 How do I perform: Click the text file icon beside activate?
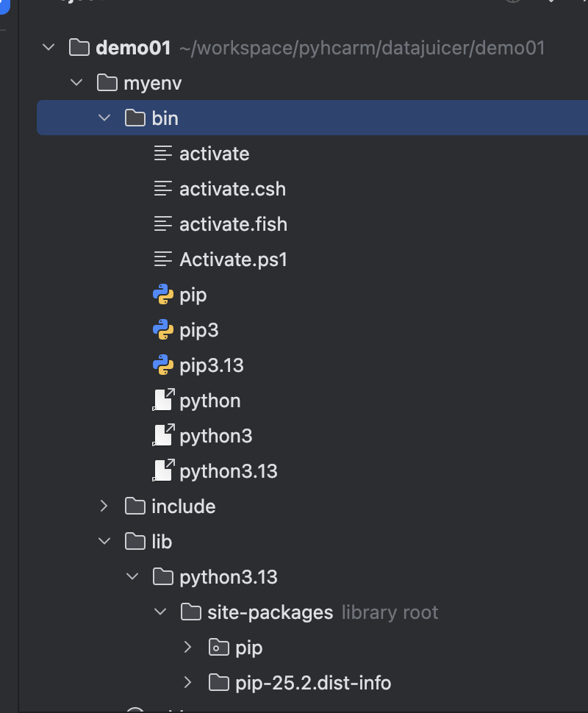pyautogui.click(x=163, y=153)
